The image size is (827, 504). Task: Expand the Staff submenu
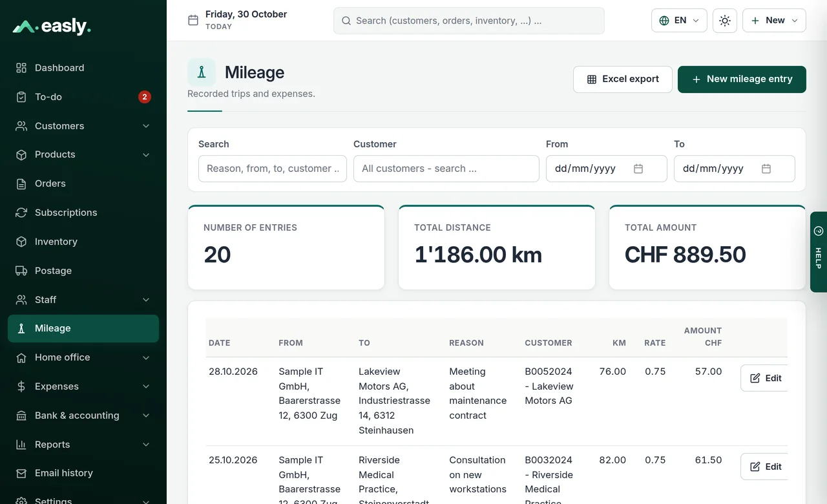click(x=146, y=300)
